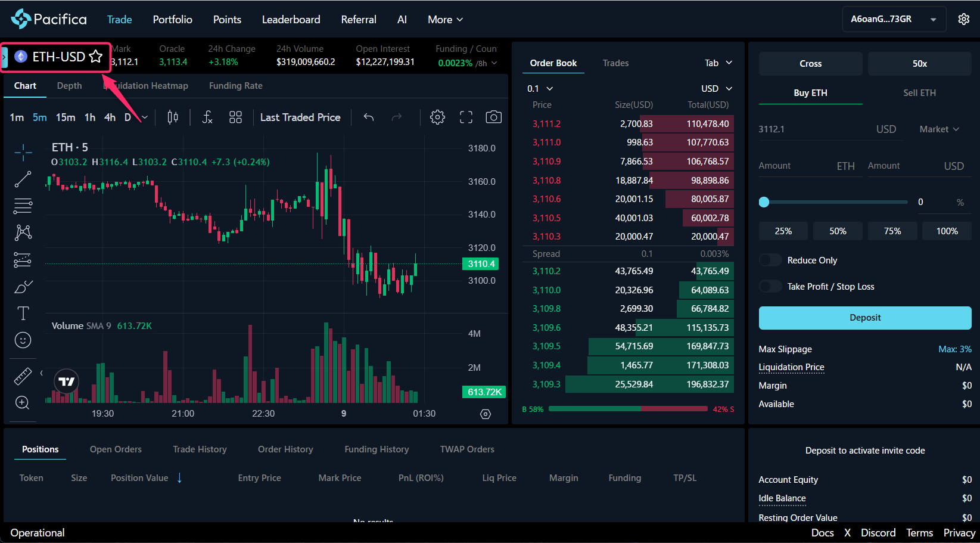Open the Trade History tab

200,449
